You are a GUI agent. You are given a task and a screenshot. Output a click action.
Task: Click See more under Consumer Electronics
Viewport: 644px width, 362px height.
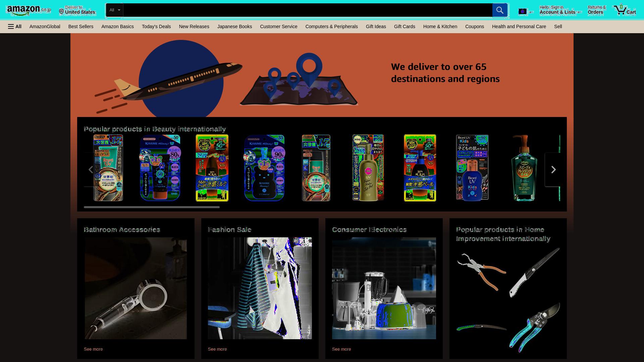[x=341, y=349]
